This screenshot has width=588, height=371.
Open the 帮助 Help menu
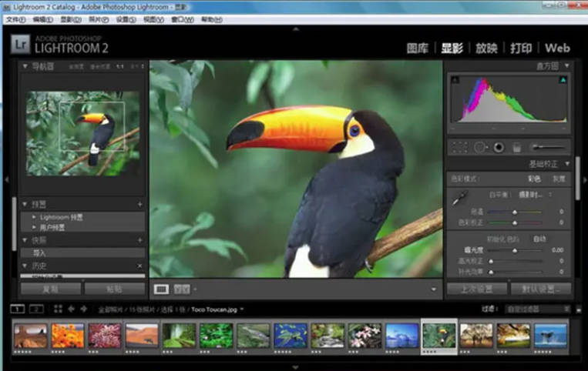(x=210, y=19)
